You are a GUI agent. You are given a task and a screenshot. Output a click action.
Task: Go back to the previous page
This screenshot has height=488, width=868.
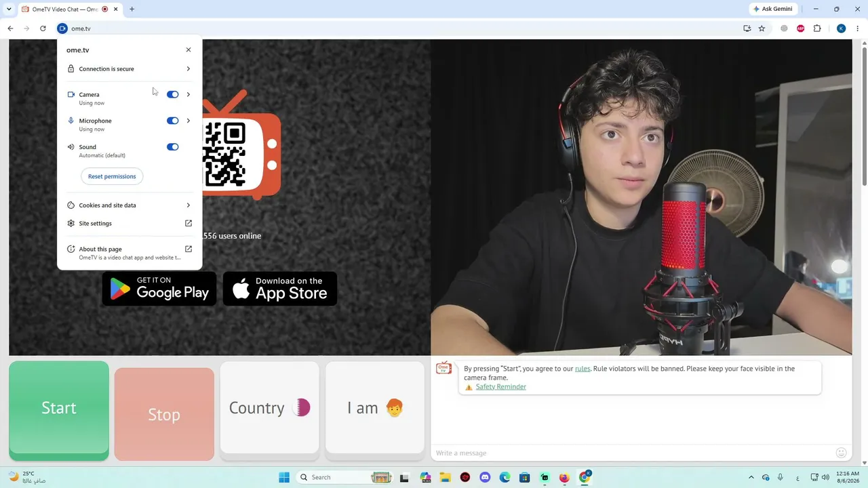10,28
